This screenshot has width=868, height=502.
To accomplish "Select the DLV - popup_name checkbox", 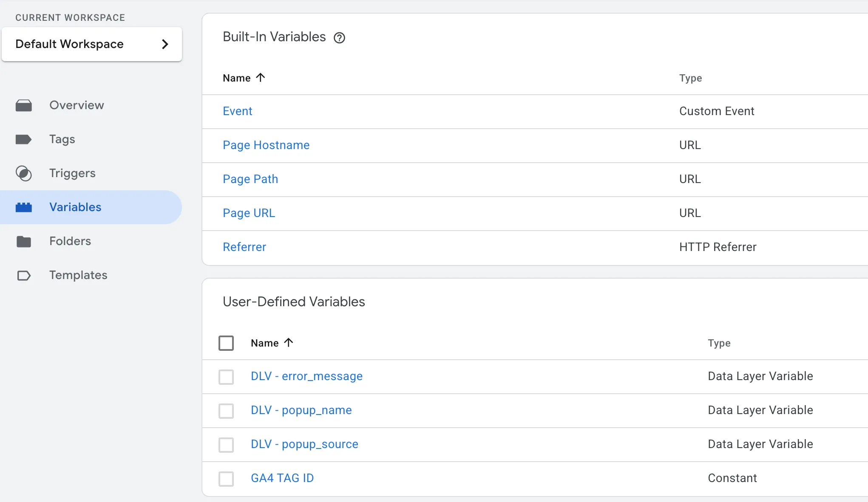I will (226, 411).
